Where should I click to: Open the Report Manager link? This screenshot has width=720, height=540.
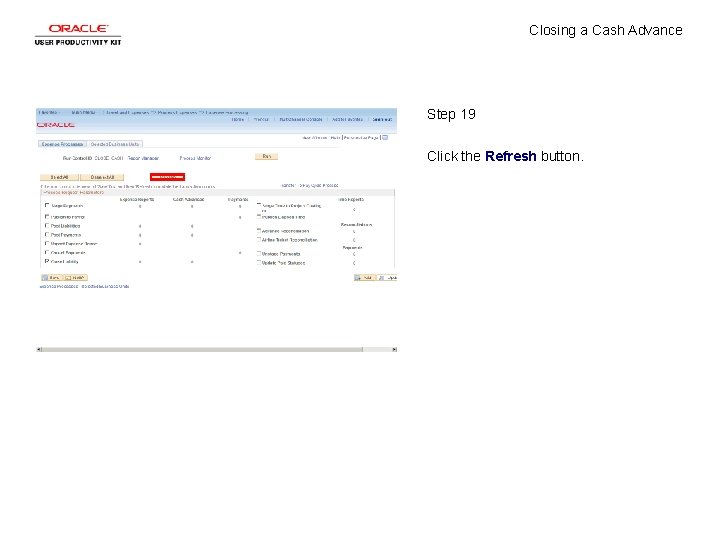click(x=143, y=158)
